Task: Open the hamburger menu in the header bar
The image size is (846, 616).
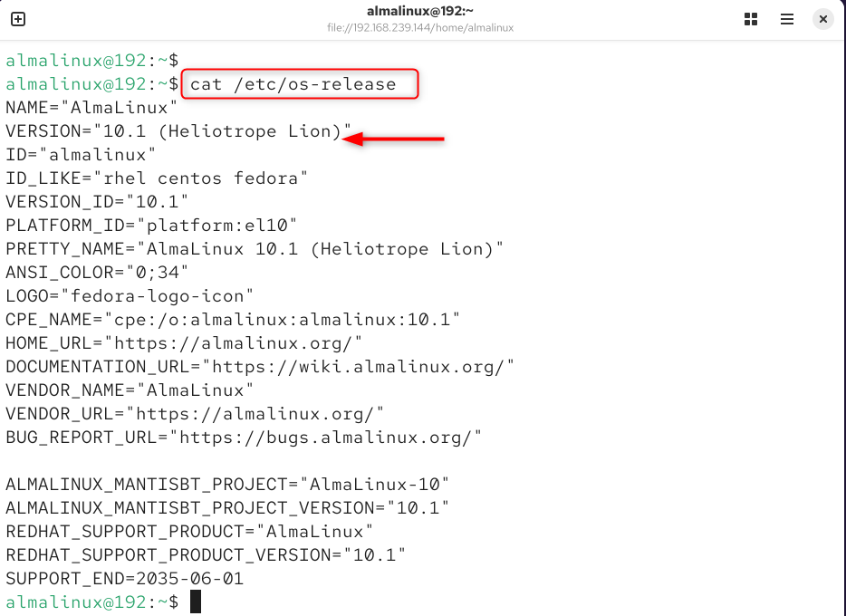Action: tap(786, 18)
